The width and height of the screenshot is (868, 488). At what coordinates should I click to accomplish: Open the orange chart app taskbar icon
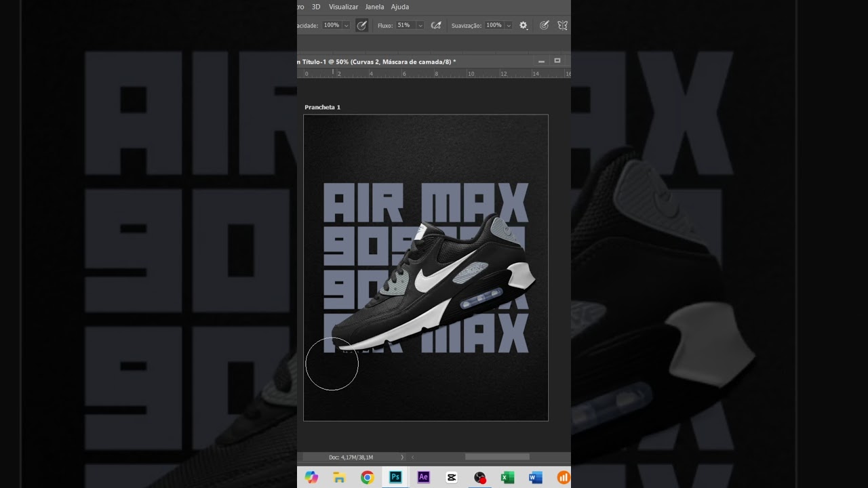(564, 477)
